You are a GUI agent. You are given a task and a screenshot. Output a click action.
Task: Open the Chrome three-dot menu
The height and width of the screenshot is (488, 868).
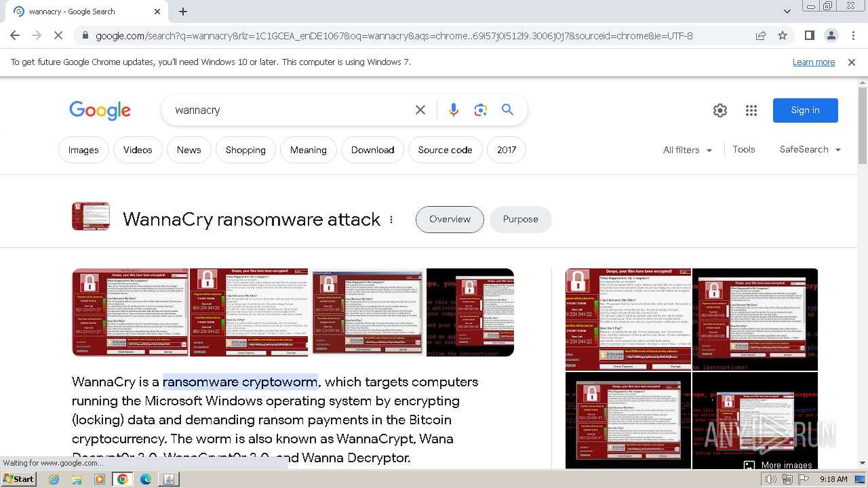(x=853, y=36)
